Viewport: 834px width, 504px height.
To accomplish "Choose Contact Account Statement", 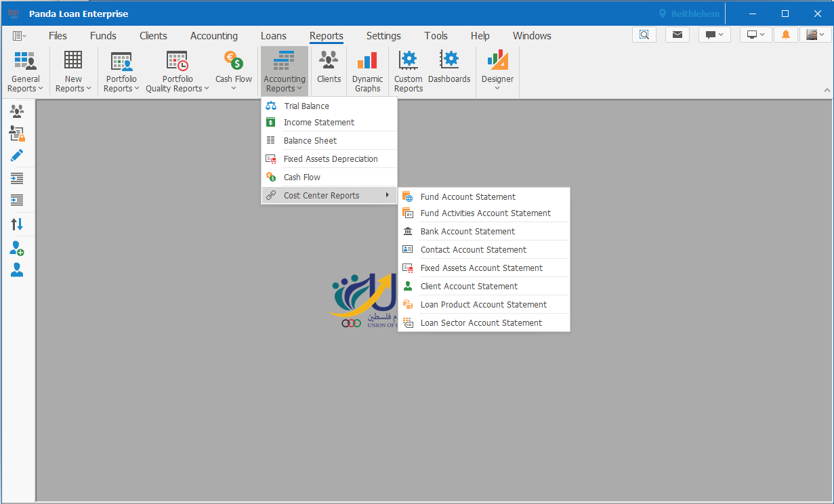I will tap(484, 249).
